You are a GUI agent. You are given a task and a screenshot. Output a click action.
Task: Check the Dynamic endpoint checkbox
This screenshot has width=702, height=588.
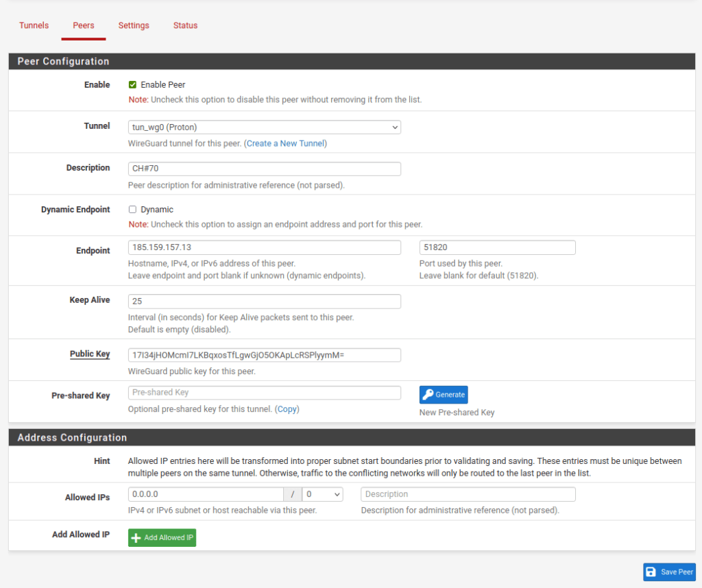[132, 209]
